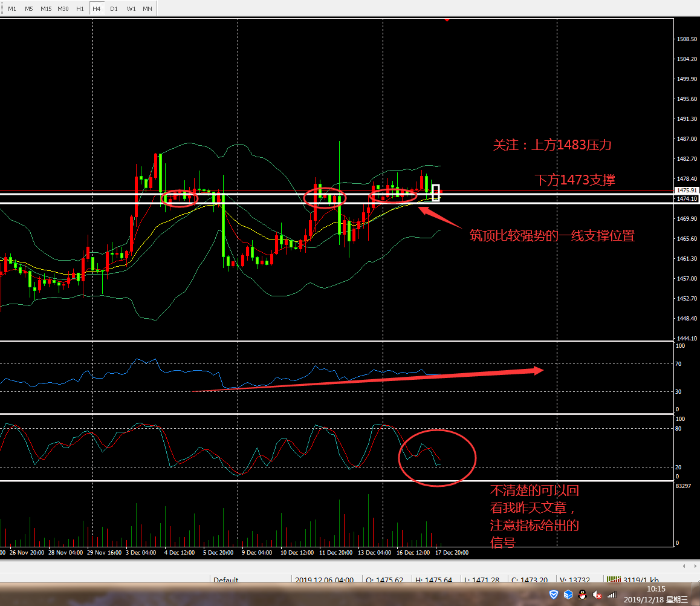
Task: Change chart to MN monthly timeframe
Action: [x=147, y=8]
